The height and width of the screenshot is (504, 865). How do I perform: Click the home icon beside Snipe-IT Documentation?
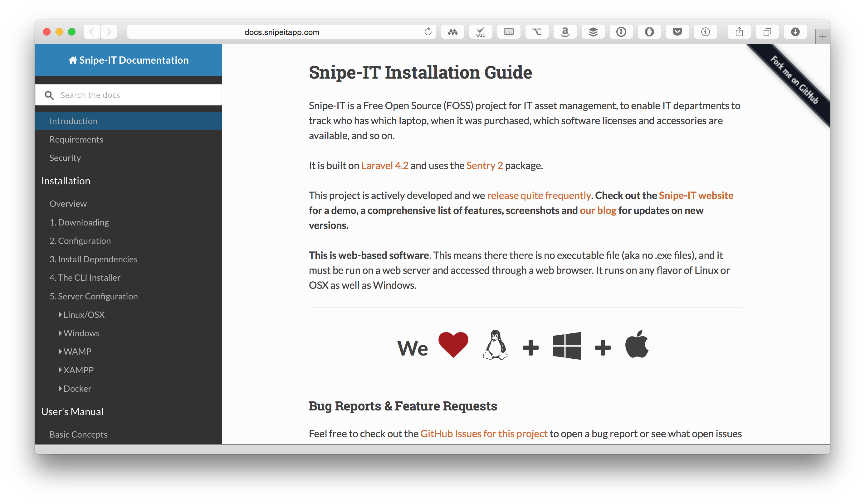(x=73, y=60)
